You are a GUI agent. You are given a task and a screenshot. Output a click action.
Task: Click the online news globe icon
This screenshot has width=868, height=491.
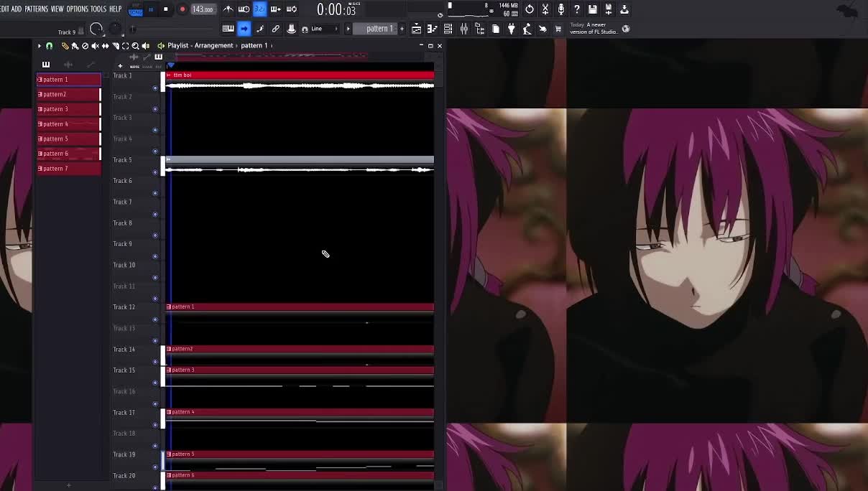tap(626, 29)
